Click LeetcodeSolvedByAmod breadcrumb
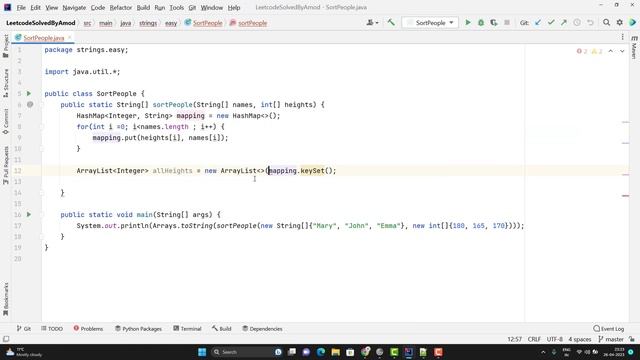This screenshot has width=640, height=360. [x=40, y=23]
